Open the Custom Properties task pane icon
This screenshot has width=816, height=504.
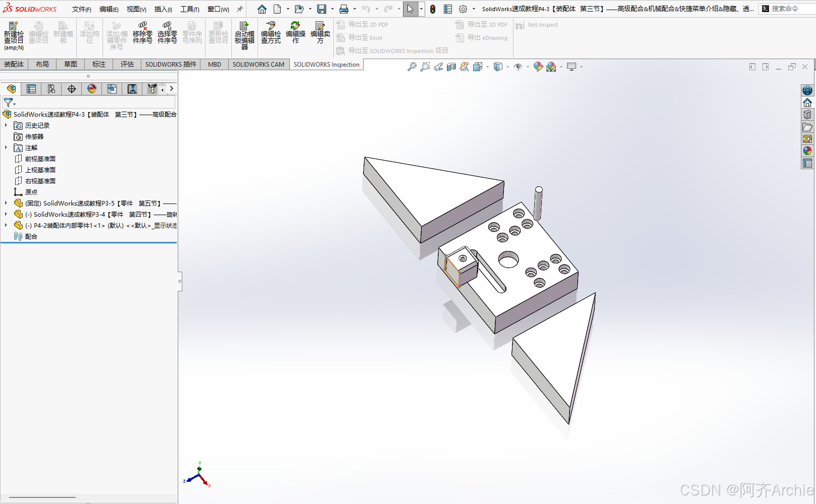807,163
